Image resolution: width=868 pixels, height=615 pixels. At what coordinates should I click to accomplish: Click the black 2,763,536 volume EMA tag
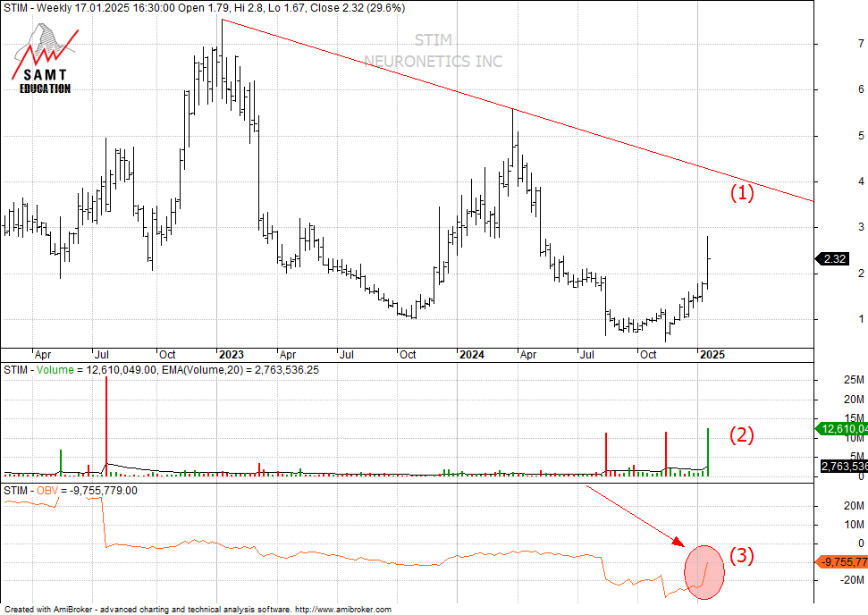tap(844, 467)
